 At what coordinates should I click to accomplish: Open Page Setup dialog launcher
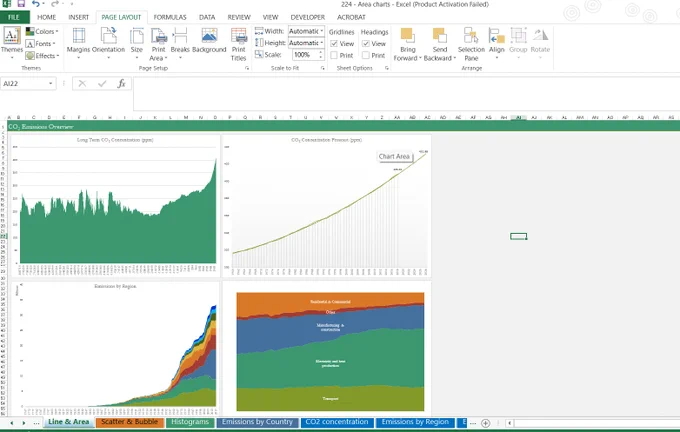coord(247,68)
